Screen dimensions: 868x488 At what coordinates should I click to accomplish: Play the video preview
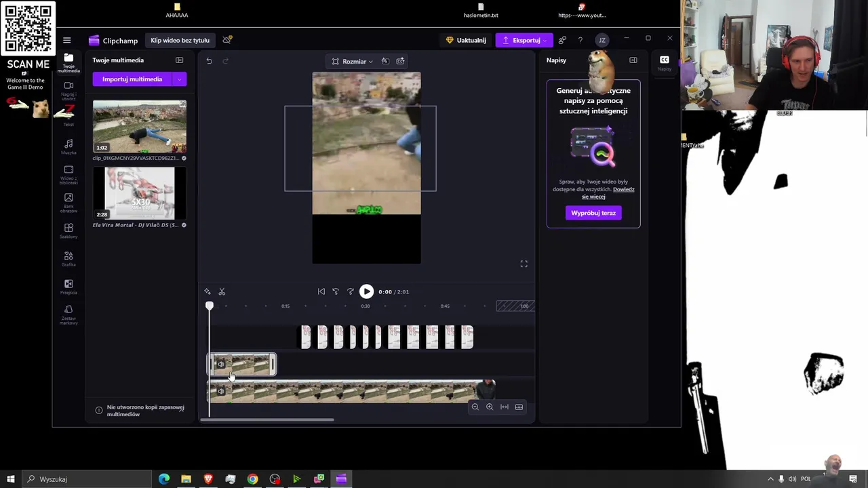pyautogui.click(x=366, y=291)
